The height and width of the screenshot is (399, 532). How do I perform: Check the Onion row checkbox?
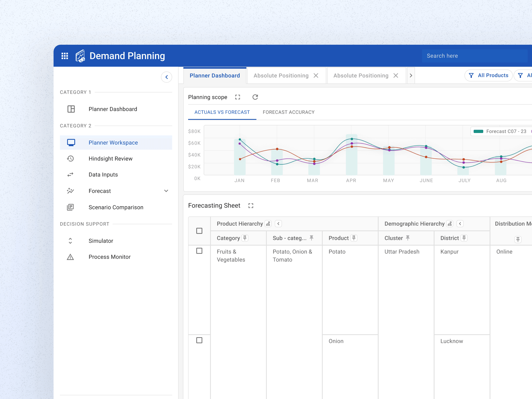[x=199, y=340]
